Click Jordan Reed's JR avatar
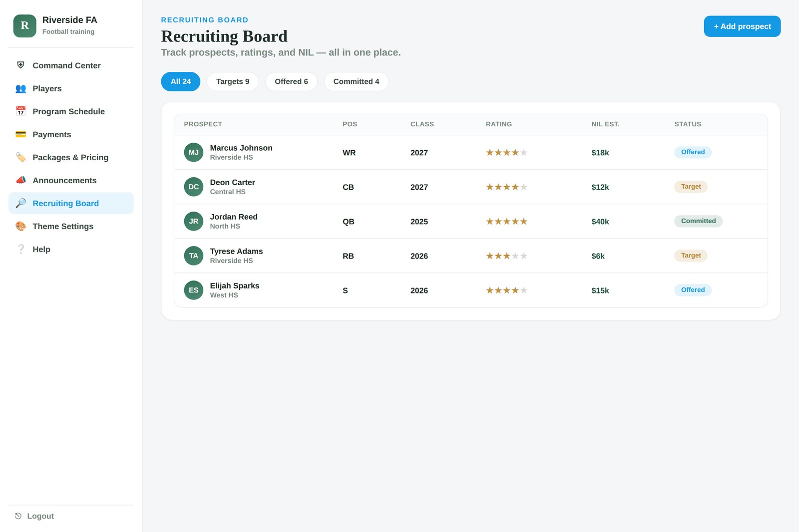Screen dimensions: 799x532 (x=194, y=221)
